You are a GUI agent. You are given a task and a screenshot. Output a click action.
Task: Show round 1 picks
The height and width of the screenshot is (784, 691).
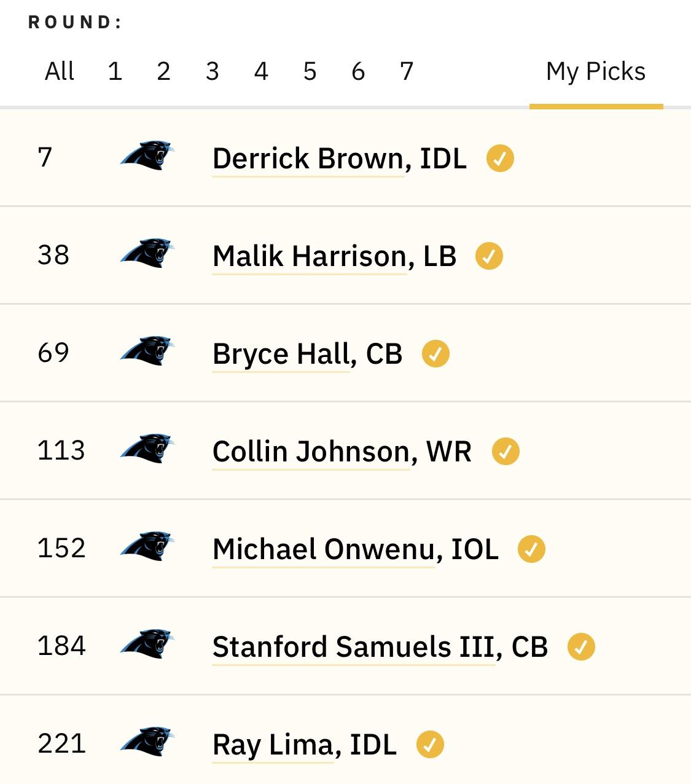point(115,72)
